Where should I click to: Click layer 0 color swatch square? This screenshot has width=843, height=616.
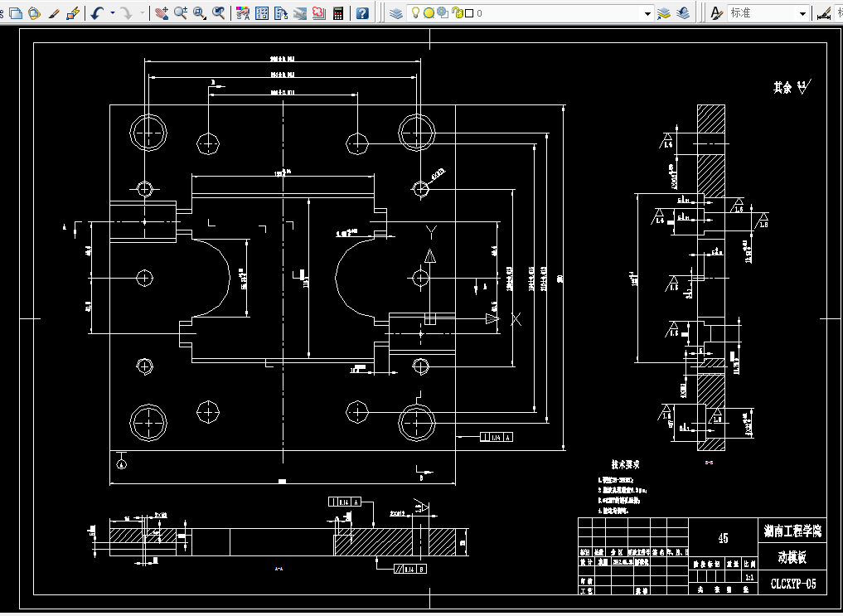click(x=469, y=13)
